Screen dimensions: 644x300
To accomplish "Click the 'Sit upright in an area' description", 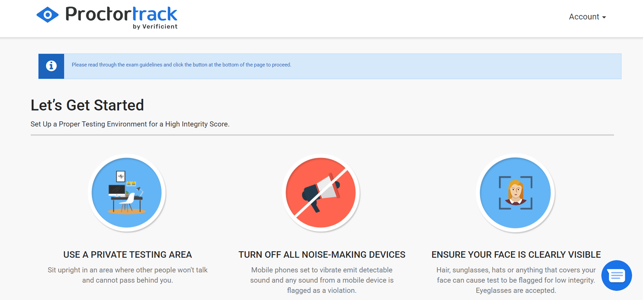I will (128, 275).
